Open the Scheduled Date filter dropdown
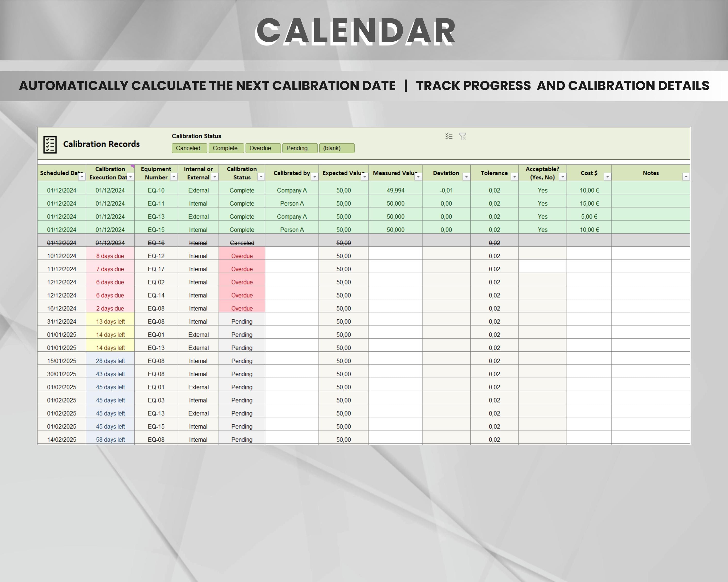Viewport: 728px width, 582px height. [82, 177]
